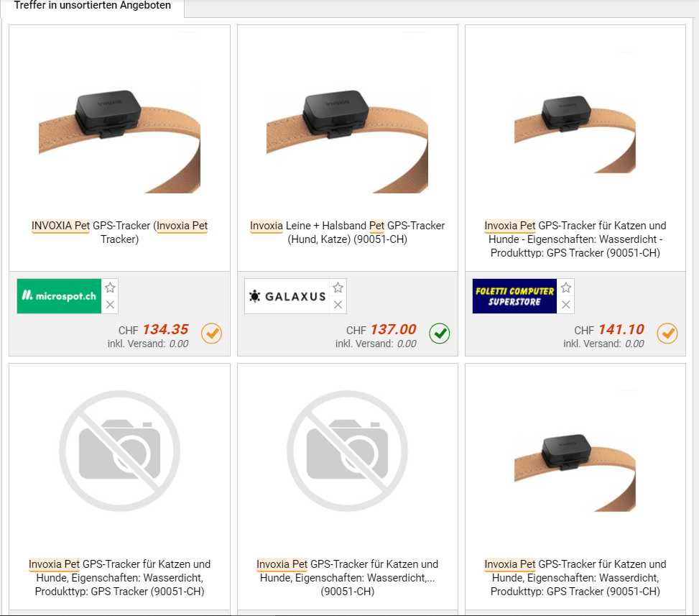Open 'Invoxia Leine + Halsband Pet GPS-Tracker' link
Image resolution: width=699 pixels, height=616 pixels.
coord(347,232)
